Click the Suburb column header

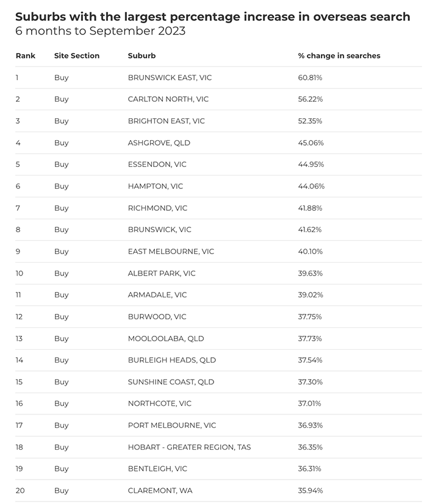point(142,55)
